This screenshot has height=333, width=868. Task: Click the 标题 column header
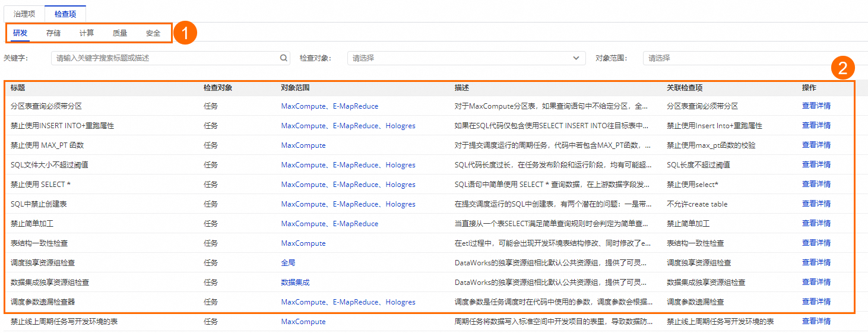pos(18,88)
